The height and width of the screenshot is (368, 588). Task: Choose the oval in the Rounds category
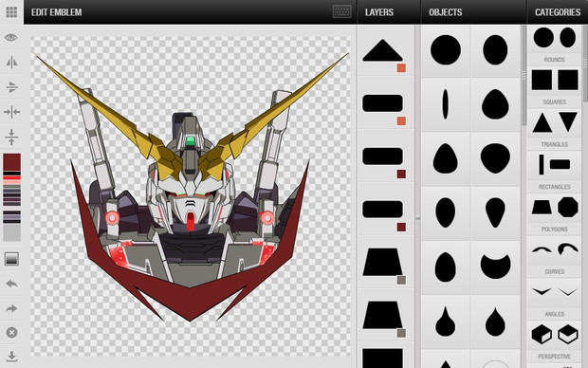coord(568,38)
